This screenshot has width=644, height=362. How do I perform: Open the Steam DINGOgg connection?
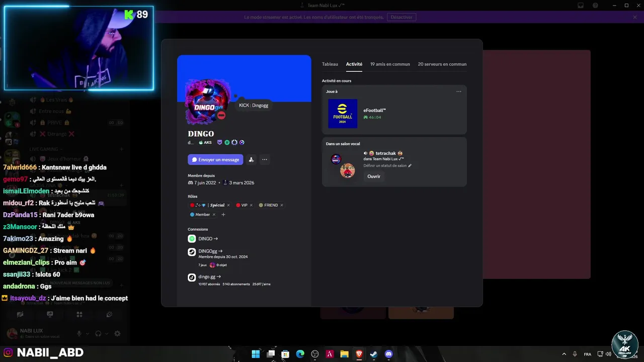[210, 251]
